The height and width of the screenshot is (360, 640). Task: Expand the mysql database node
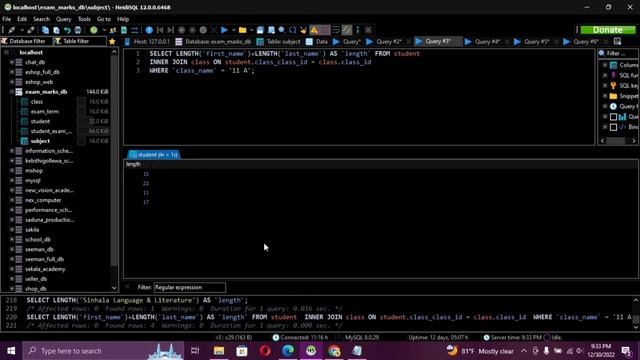pos(12,180)
